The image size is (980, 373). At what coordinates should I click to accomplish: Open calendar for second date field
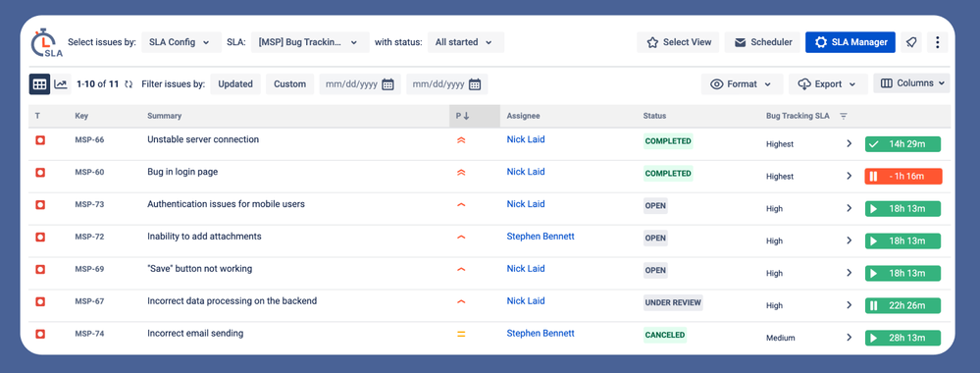tap(475, 84)
